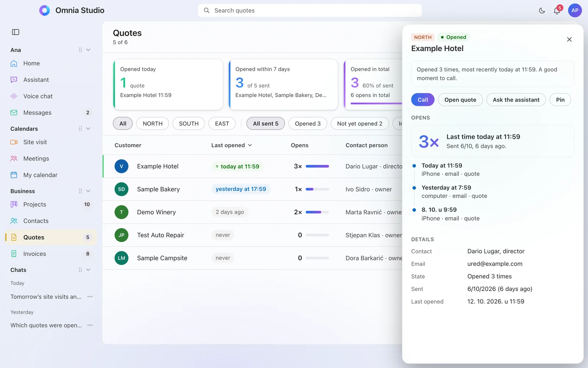Viewport: 588px width, 368px height.
Task: Filter quotes by EAST
Action: click(x=222, y=124)
